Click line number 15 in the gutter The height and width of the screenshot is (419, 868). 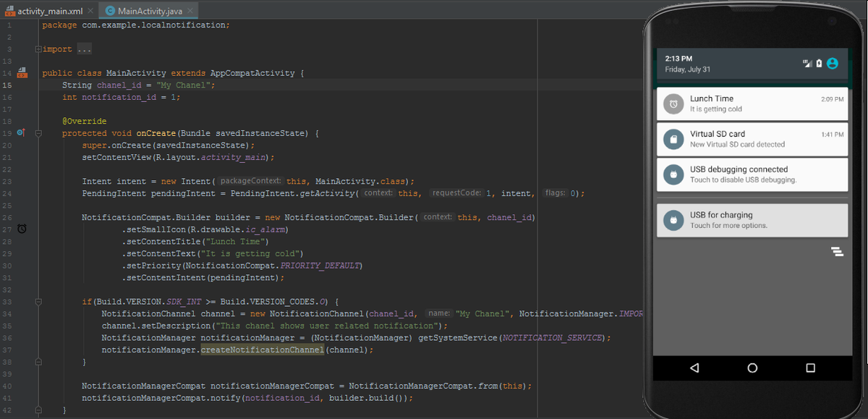click(7, 85)
